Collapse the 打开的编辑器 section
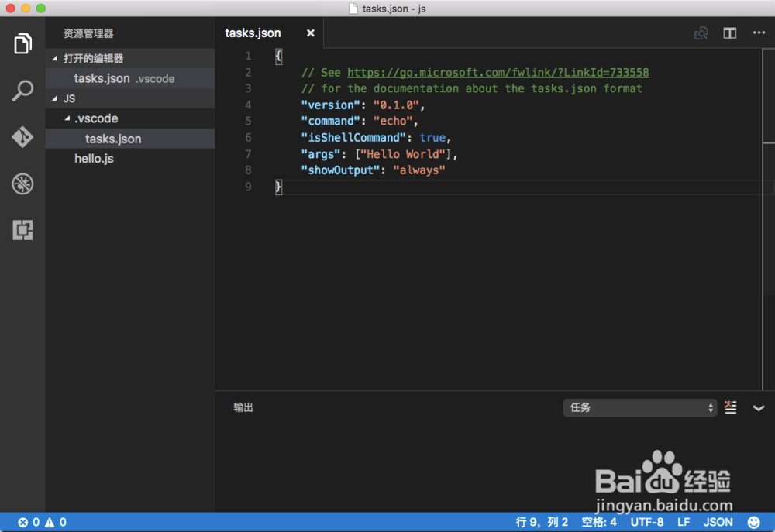Viewport: 775px width, 532px height. 55,58
